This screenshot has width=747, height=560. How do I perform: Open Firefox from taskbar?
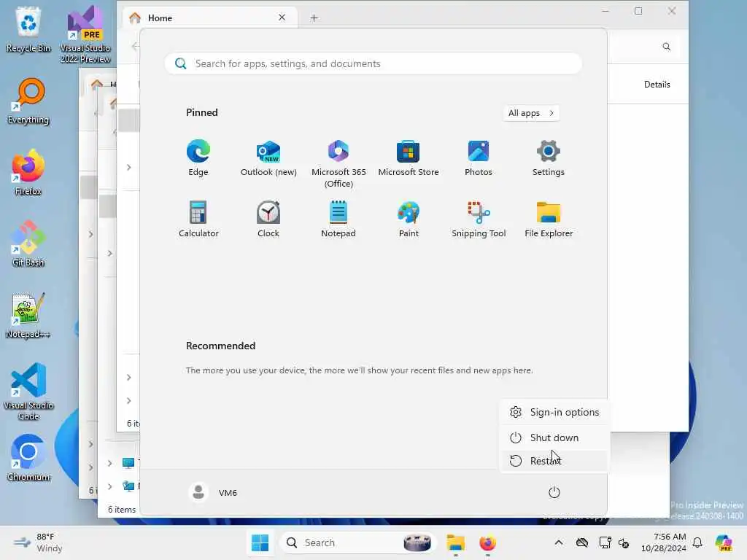487,542
